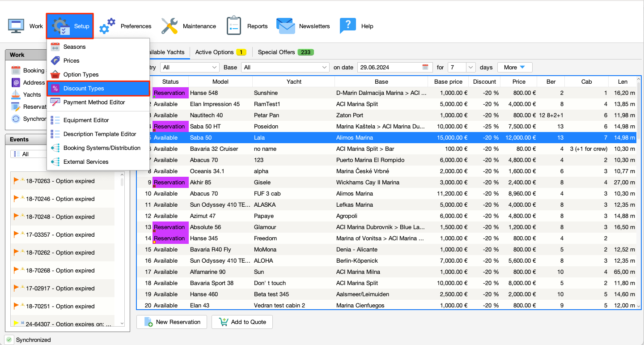The width and height of the screenshot is (644, 345).
Task: Select the 'Azimut 47' model cell
Action: (x=220, y=216)
